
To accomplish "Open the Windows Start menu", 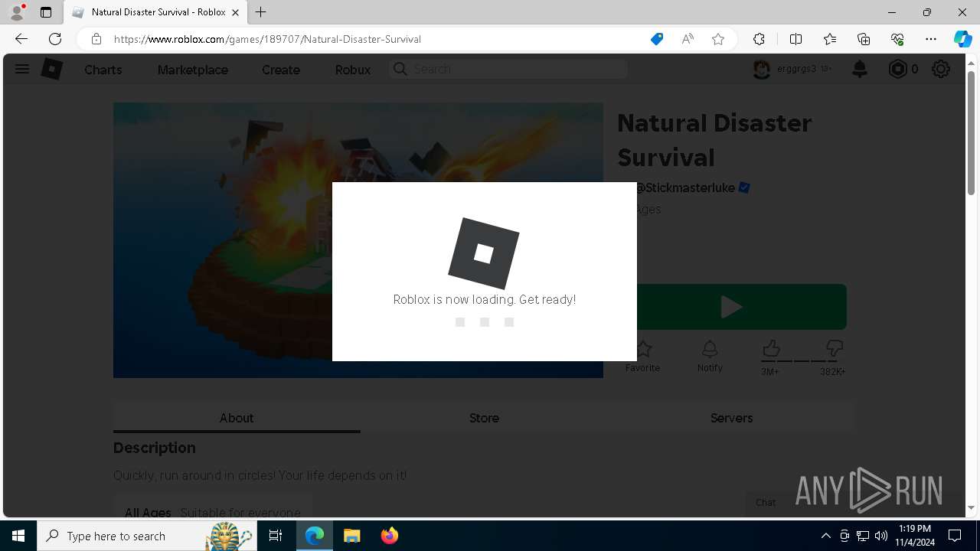I will [x=18, y=536].
